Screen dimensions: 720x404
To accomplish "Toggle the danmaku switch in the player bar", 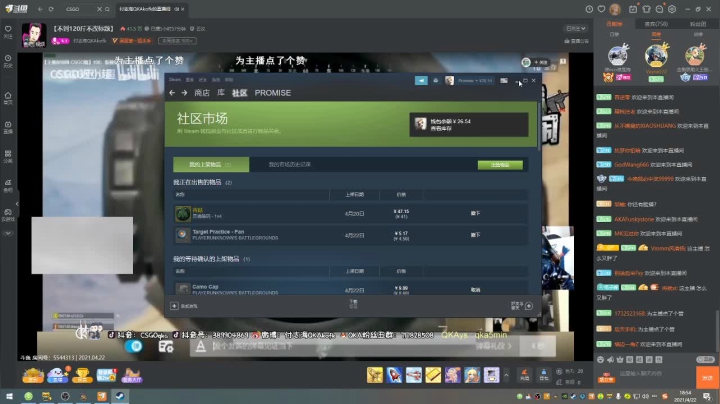I will click(x=134, y=346).
